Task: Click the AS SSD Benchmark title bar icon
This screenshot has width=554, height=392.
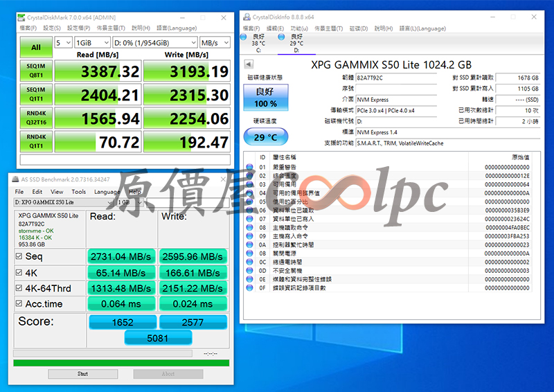Action: [15, 179]
